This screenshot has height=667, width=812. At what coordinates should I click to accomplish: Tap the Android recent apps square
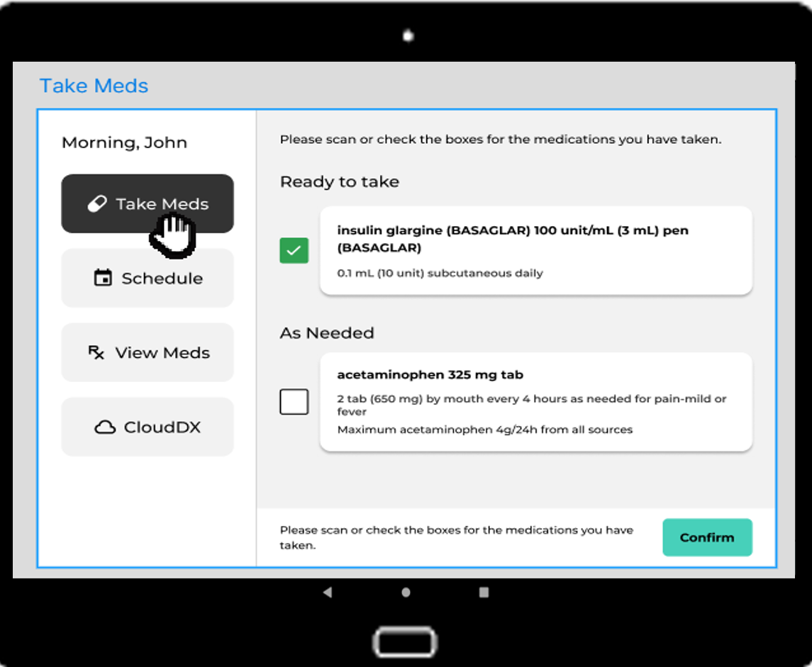(484, 593)
